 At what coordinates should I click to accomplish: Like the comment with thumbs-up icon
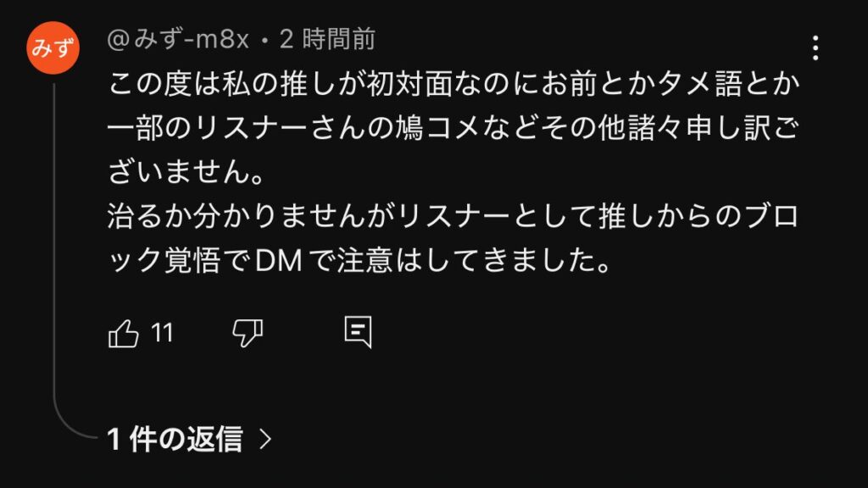pyautogui.click(x=124, y=334)
